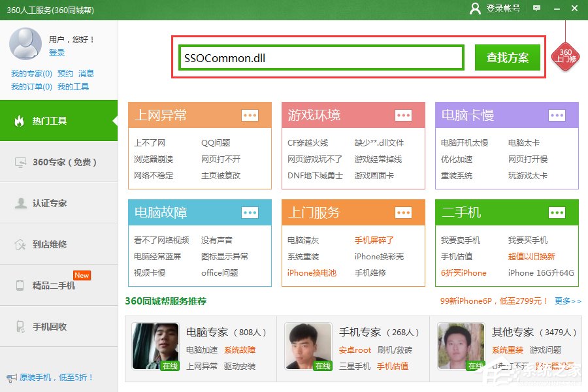Viewport: 588px width, 392px height.
Task: Open the feedback speech-bubble icon in title bar
Action: coord(536,8)
